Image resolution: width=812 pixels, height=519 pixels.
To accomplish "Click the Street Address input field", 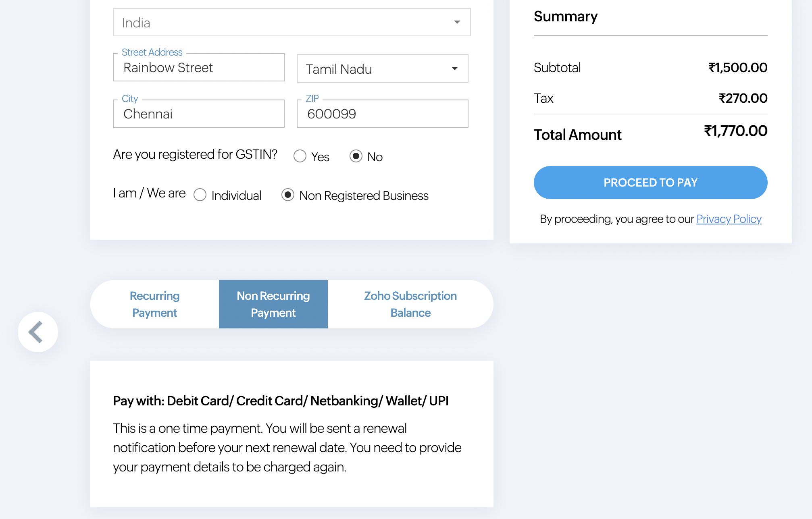I will (199, 67).
